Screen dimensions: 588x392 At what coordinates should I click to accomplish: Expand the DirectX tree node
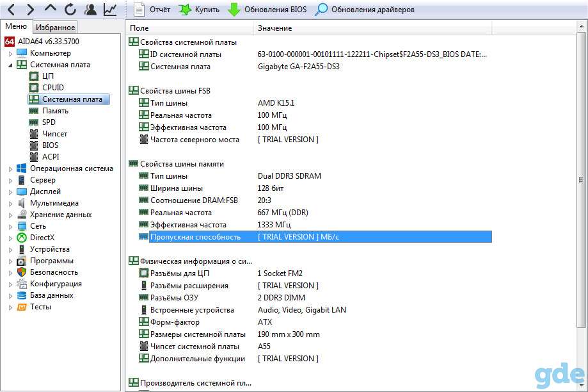coord(10,238)
